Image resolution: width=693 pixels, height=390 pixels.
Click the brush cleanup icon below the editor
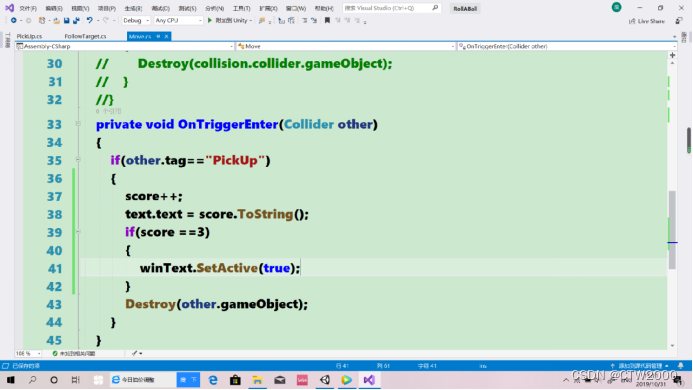pyautogui.click(x=135, y=353)
